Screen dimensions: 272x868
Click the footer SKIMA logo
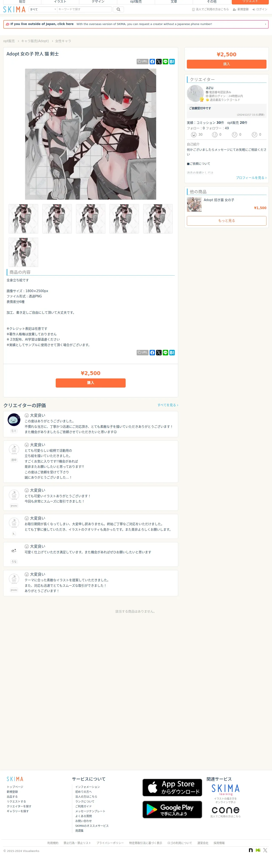coord(15,779)
